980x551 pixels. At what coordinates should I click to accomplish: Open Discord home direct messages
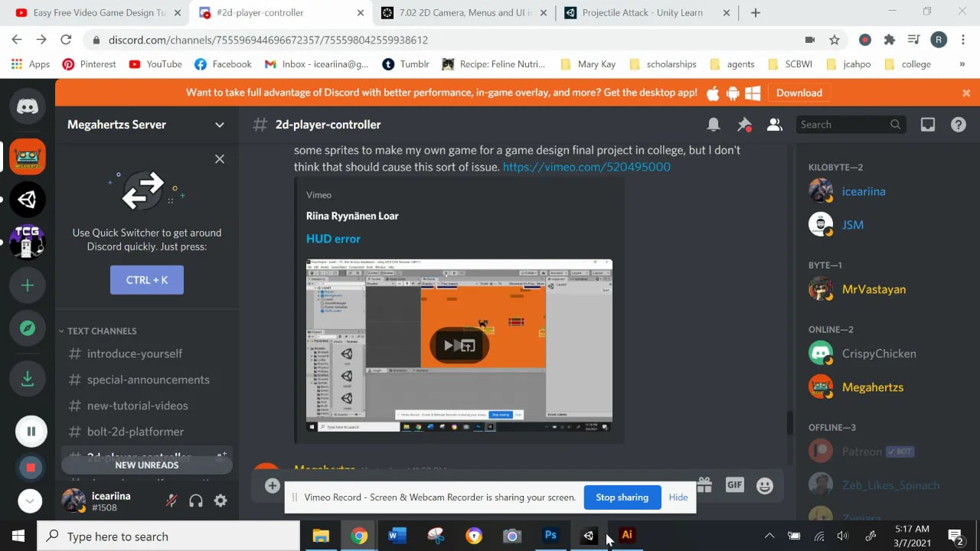pyautogui.click(x=28, y=106)
